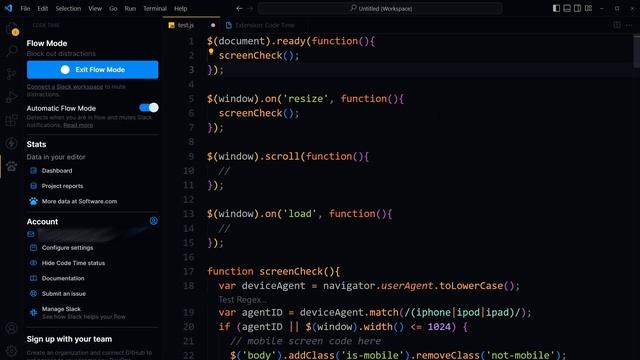
Task: Click 'screenCheck' in function declaration line
Action: 291,271
